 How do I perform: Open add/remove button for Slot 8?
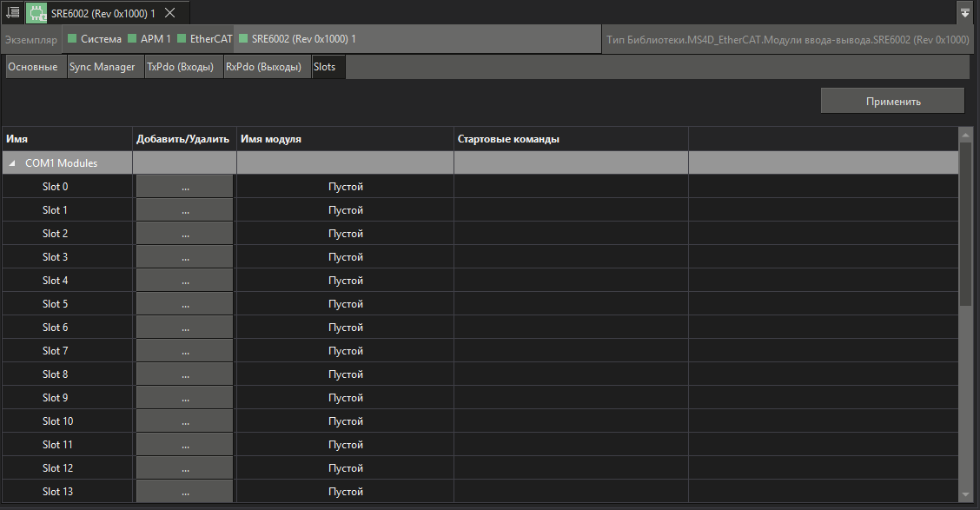185,374
